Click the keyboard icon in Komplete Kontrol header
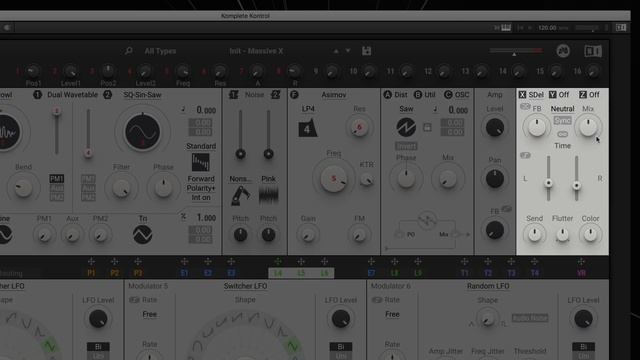Viewport: 640px width, 360px height. 506,27
